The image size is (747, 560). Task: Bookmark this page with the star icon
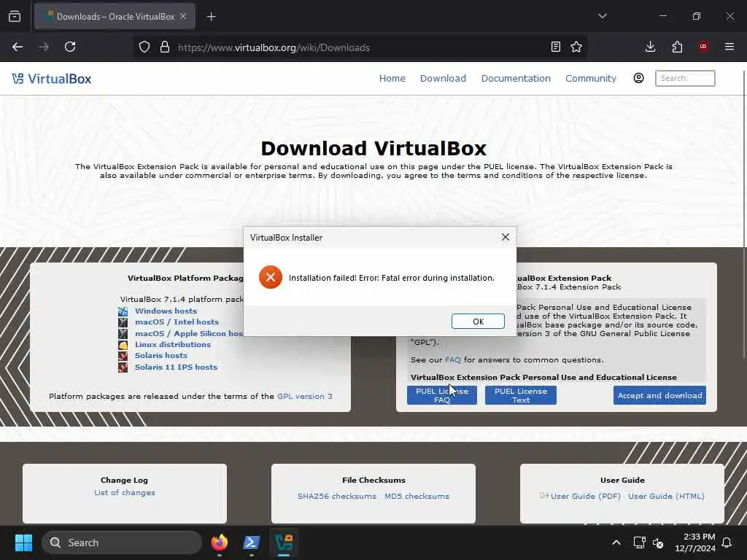click(576, 47)
